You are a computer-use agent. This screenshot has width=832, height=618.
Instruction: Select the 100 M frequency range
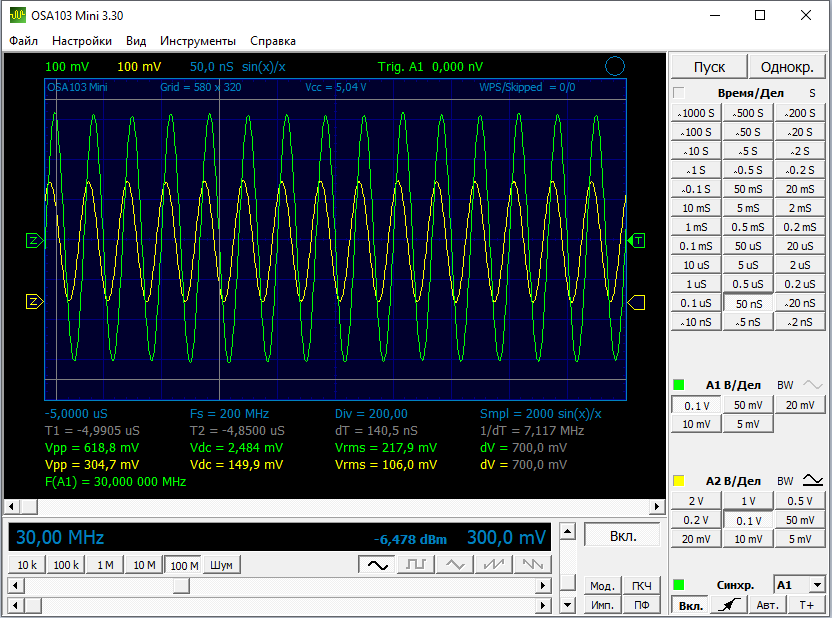point(183,565)
